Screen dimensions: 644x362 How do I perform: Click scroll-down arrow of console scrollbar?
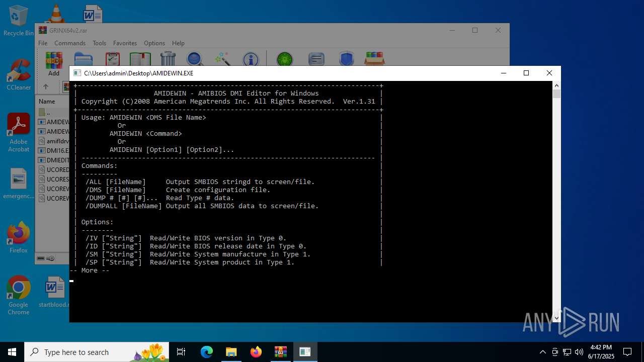[x=556, y=318]
